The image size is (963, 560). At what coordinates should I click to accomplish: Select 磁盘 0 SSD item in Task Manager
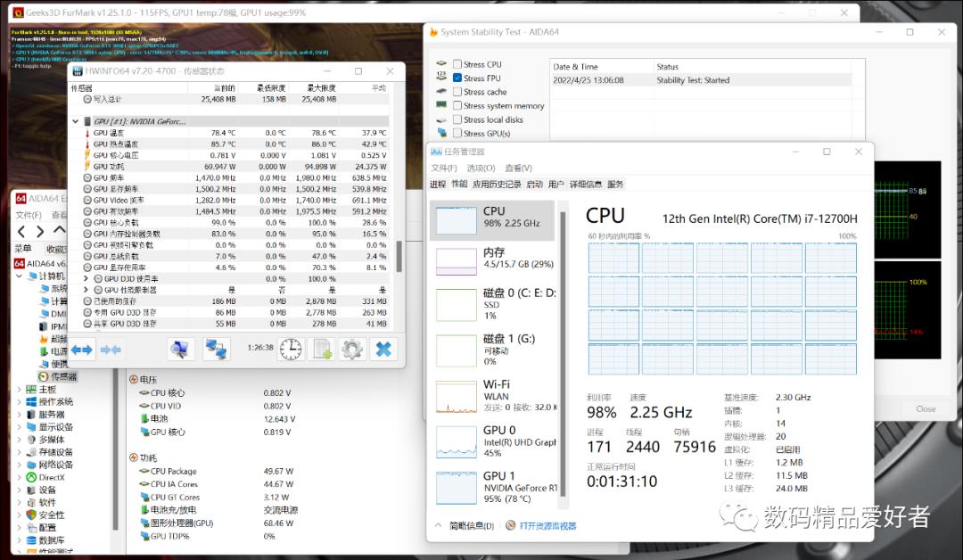pos(492,303)
